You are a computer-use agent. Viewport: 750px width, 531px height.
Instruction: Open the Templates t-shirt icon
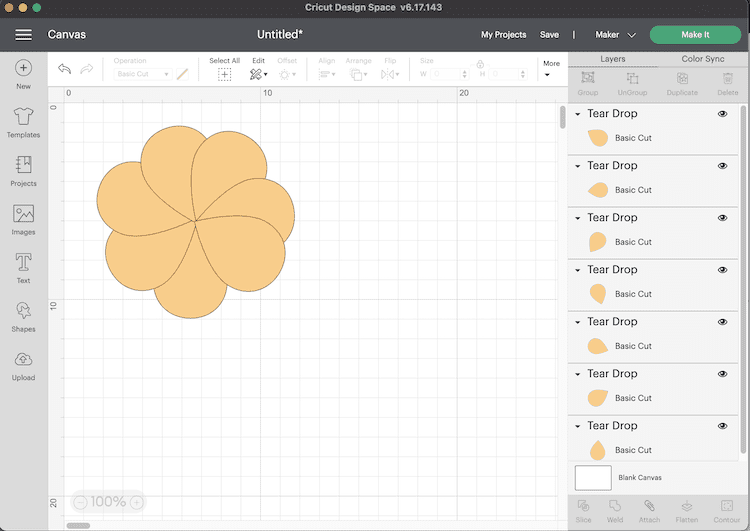click(x=23, y=118)
